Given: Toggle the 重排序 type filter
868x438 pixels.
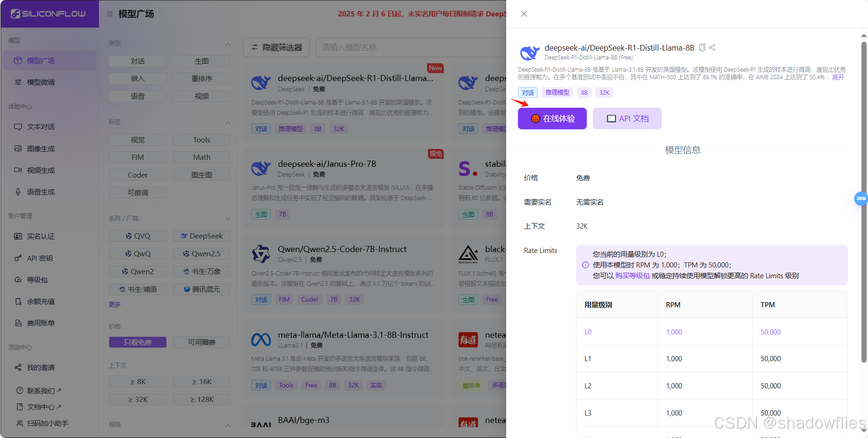Looking at the screenshot, I should tap(202, 79).
